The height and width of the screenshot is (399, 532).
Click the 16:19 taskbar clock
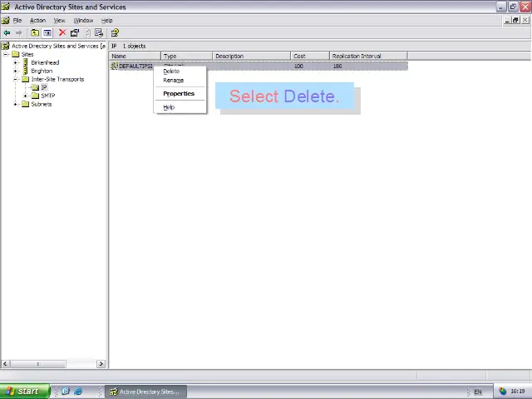click(518, 392)
